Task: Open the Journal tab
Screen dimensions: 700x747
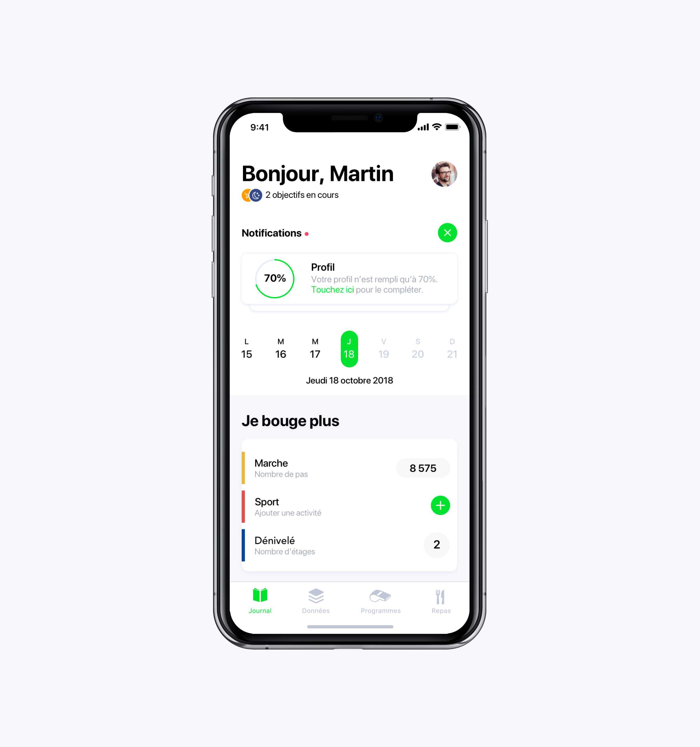Action: [x=260, y=601]
